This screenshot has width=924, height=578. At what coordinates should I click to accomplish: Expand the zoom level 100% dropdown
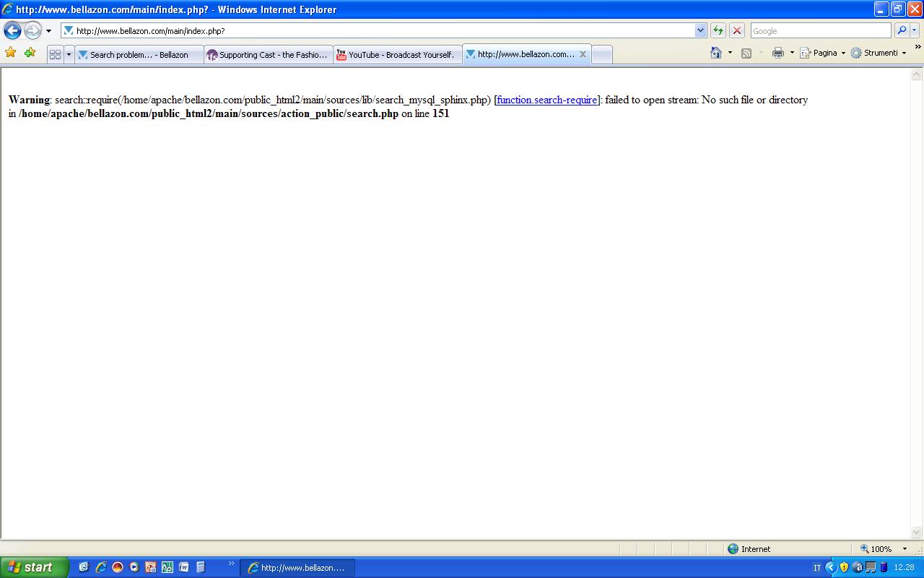click(905, 549)
